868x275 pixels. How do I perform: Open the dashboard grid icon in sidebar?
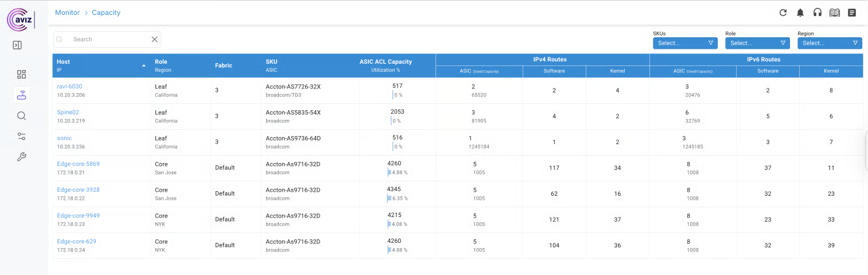21,74
